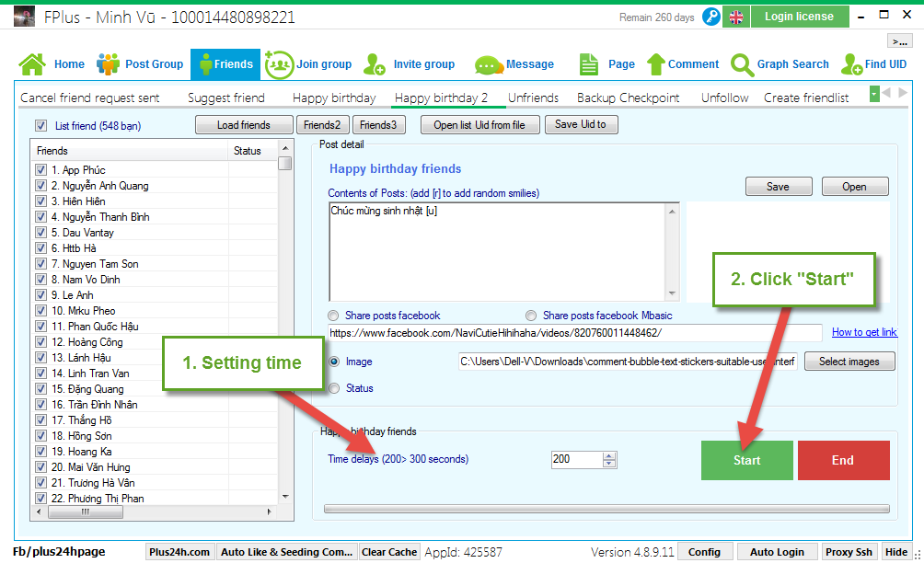Click the red End button
Screen dimensions: 924x563
[843, 461]
